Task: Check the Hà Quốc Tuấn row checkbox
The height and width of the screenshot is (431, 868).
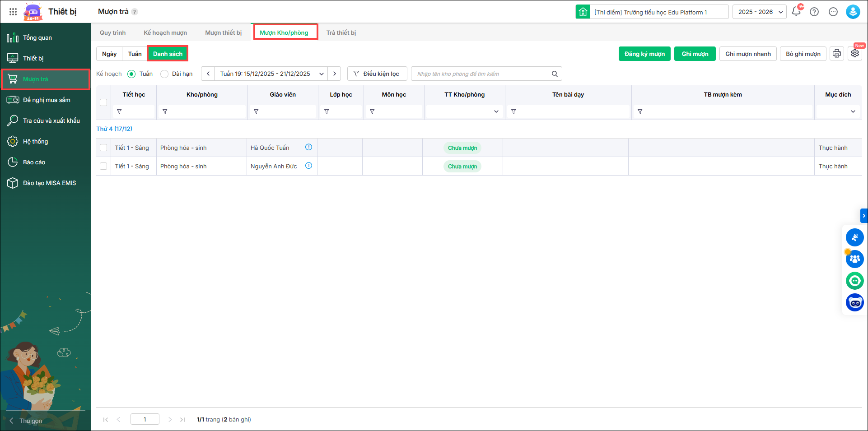Action: tap(103, 148)
